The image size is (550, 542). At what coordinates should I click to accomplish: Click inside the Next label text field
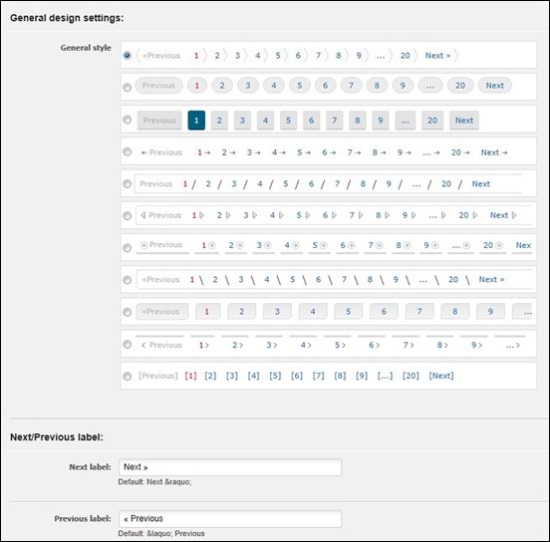coord(230,467)
